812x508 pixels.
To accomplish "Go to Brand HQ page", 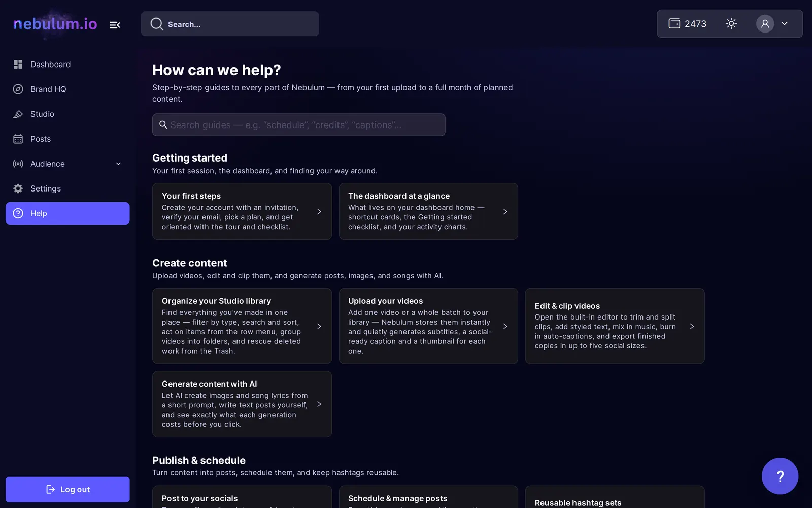I will click(x=67, y=89).
